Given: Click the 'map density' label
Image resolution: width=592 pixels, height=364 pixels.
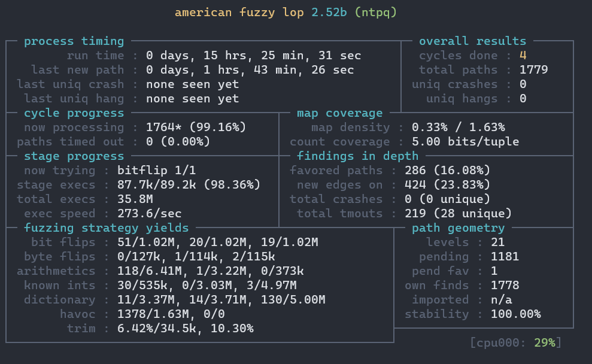Looking at the screenshot, I should [x=350, y=128].
